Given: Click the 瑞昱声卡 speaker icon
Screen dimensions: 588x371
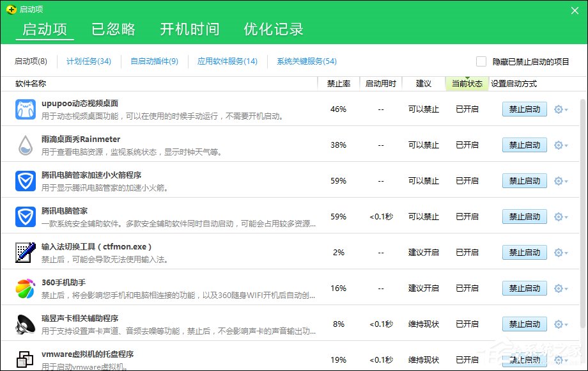Looking at the screenshot, I should coord(25,324).
